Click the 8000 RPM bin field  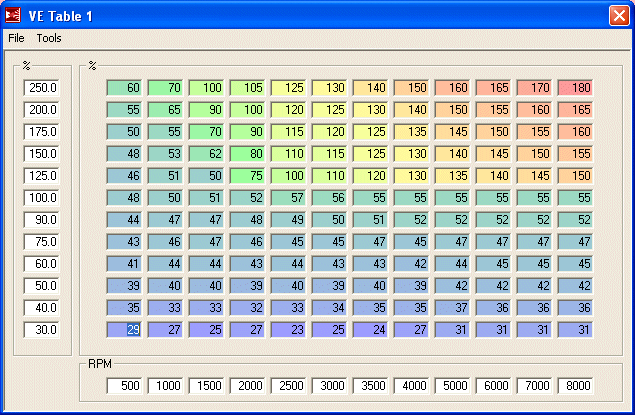tap(577, 386)
